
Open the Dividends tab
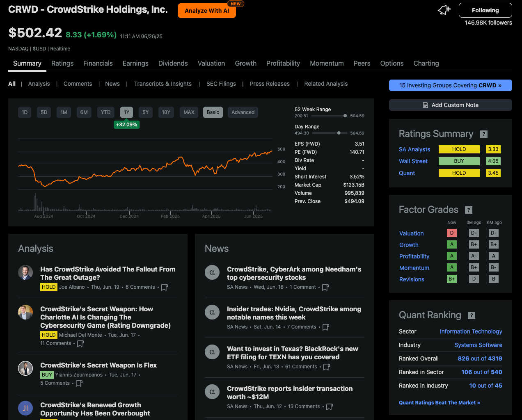(173, 64)
